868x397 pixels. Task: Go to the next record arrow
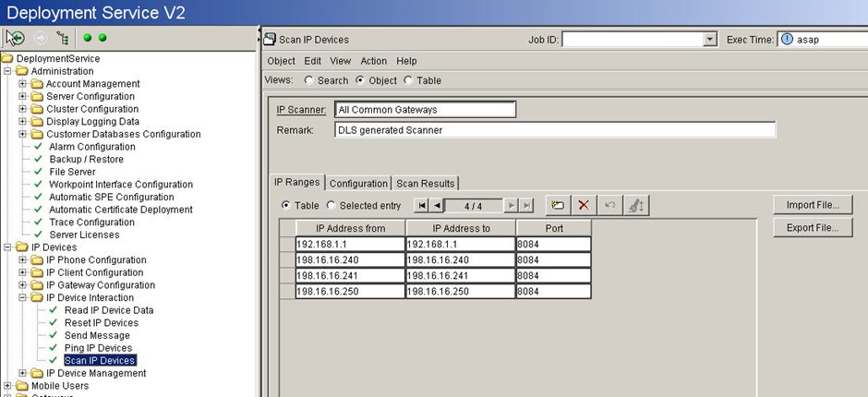pyautogui.click(x=512, y=206)
